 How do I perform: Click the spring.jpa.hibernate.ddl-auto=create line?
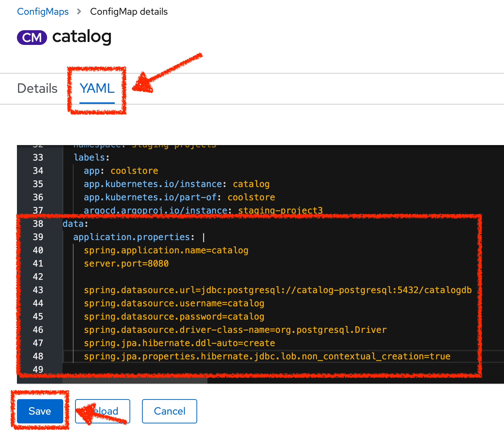point(179,343)
